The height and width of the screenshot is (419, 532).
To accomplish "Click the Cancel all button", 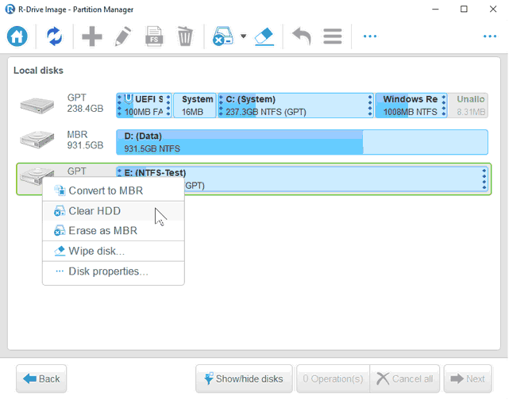I will coord(405,379).
